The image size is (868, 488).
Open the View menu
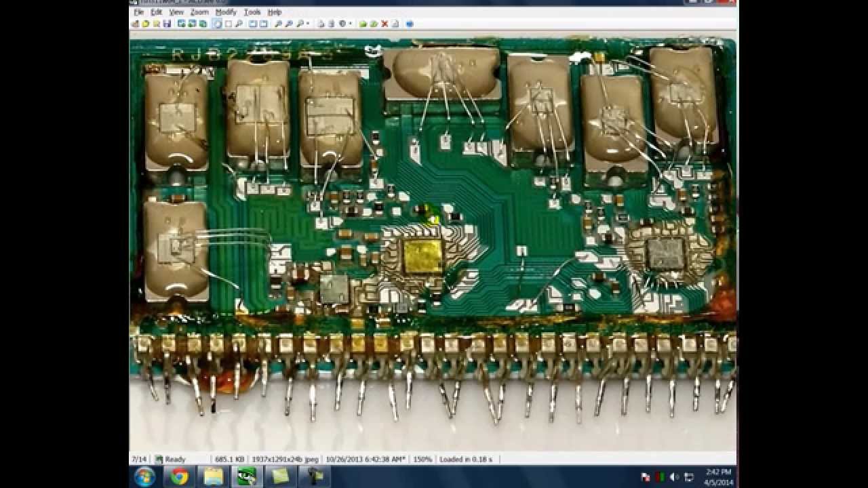[176, 12]
